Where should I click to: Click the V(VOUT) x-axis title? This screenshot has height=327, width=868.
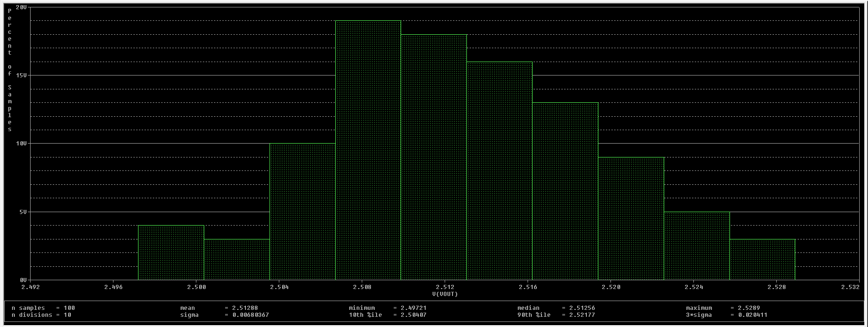(x=445, y=294)
